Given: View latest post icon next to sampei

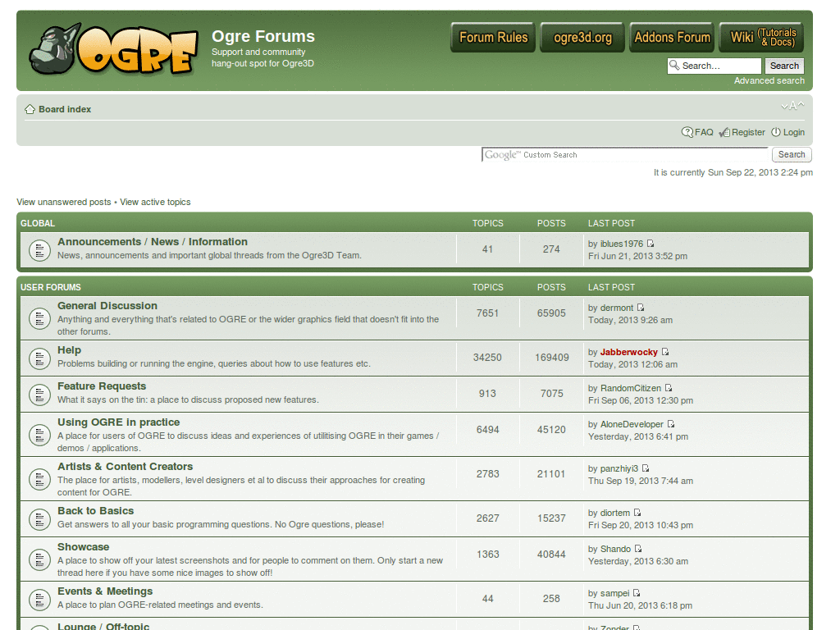Looking at the screenshot, I should pos(637,593).
